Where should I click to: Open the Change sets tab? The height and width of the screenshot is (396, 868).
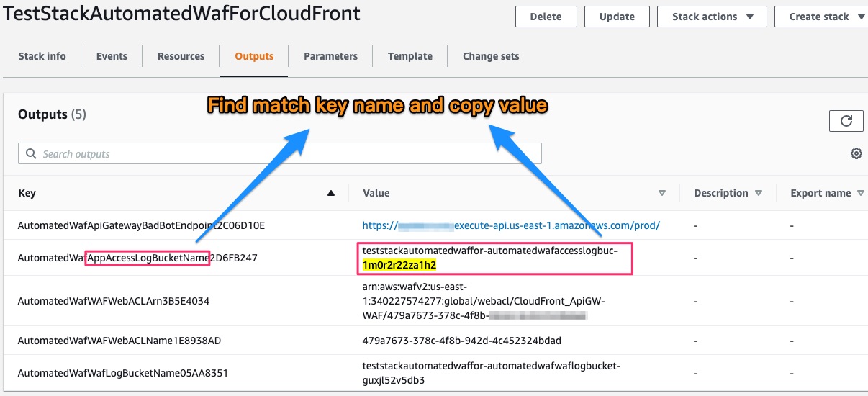pyautogui.click(x=491, y=56)
